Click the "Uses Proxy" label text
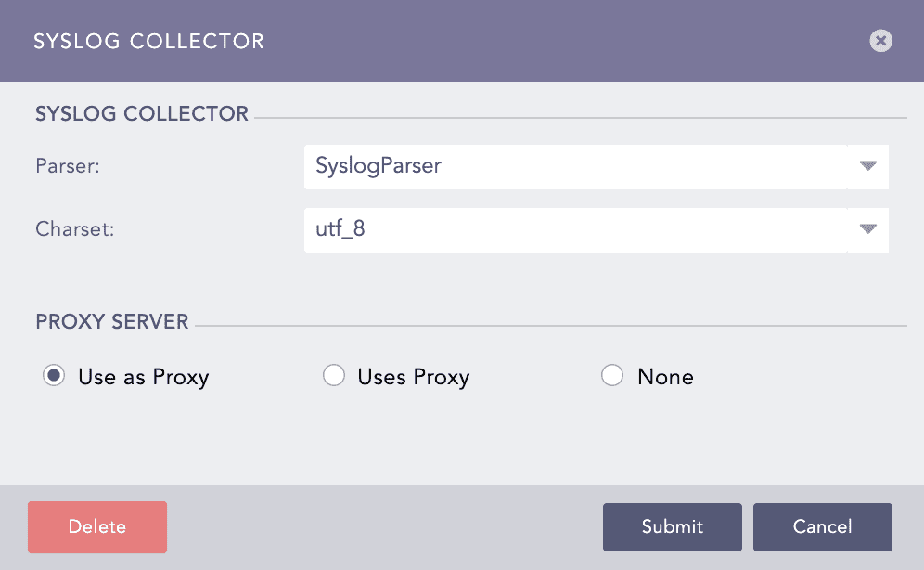Image resolution: width=924 pixels, height=570 pixels. pyautogui.click(x=414, y=377)
